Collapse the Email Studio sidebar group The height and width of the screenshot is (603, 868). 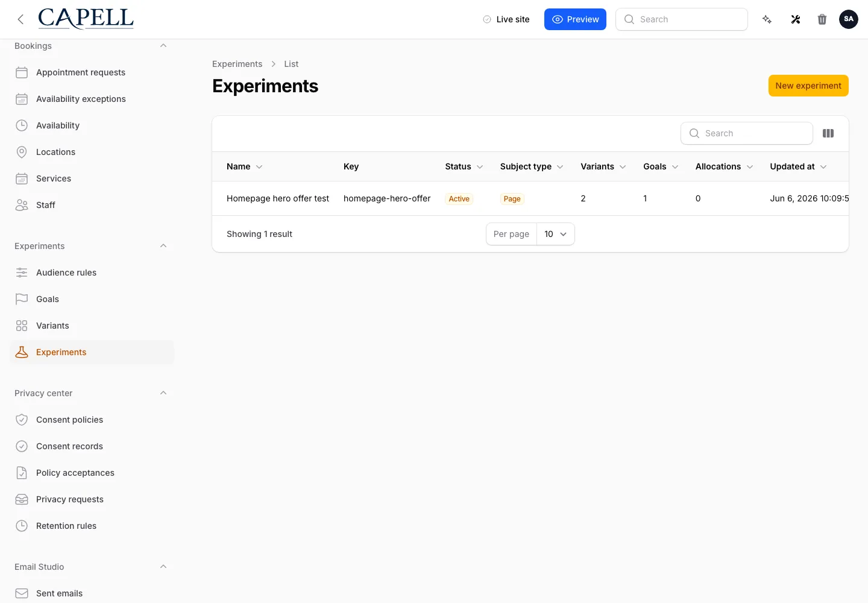[163, 567]
